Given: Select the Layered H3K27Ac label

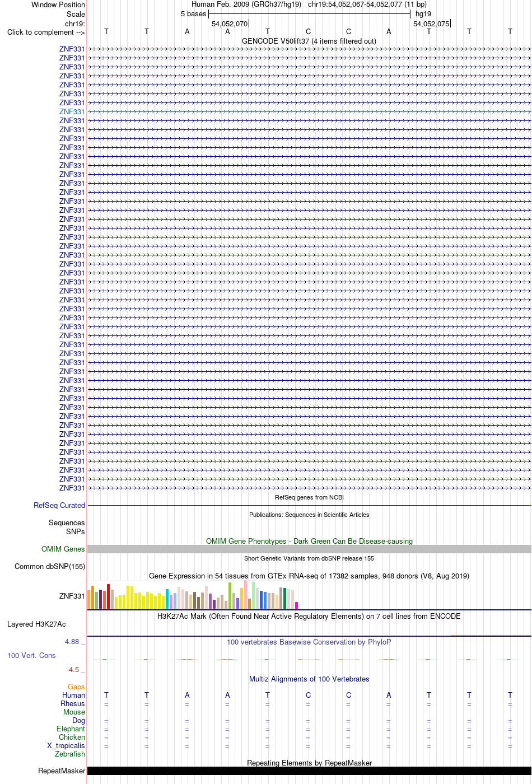Looking at the screenshot, I should click(x=36, y=624).
